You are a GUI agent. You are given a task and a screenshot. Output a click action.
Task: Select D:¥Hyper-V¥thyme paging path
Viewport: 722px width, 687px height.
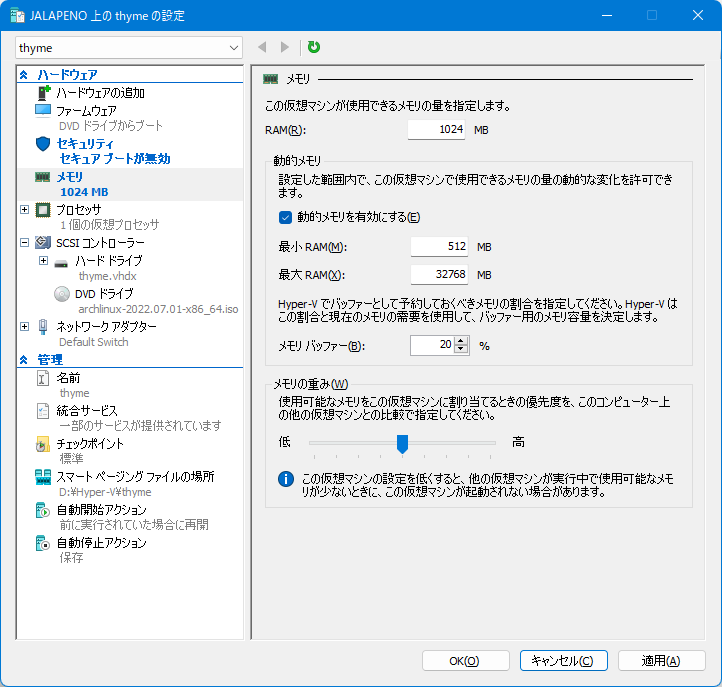105,492
